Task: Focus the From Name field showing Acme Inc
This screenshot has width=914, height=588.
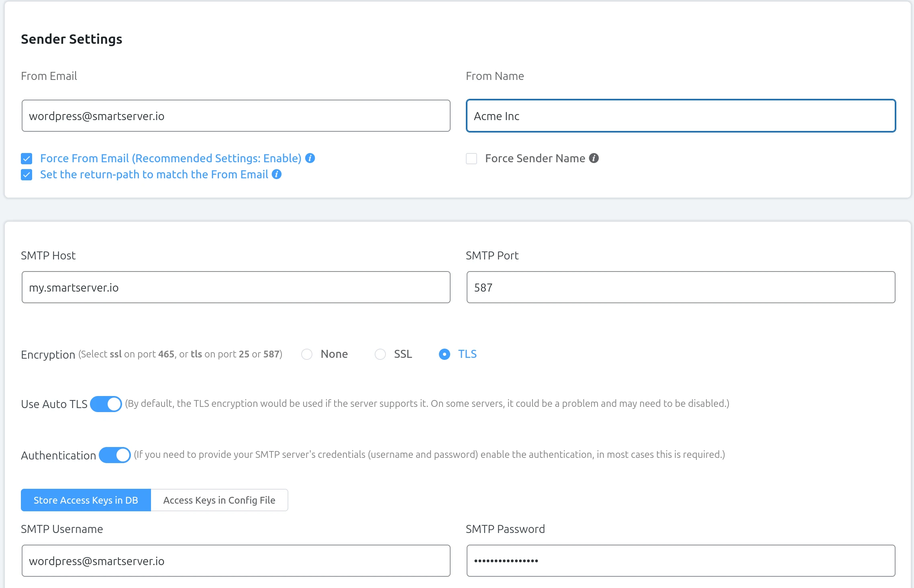Action: click(681, 116)
